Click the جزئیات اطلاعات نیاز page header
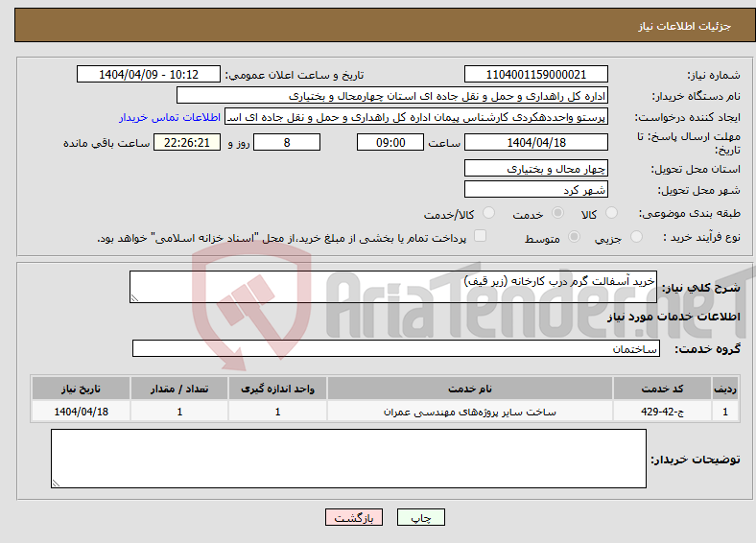The width and height of the screenshot is (756, 543). click(685, 26)
